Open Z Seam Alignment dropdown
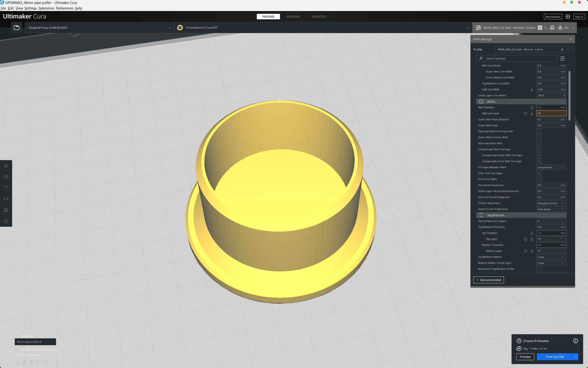588x368 pixels. click(x=551, y=203)
